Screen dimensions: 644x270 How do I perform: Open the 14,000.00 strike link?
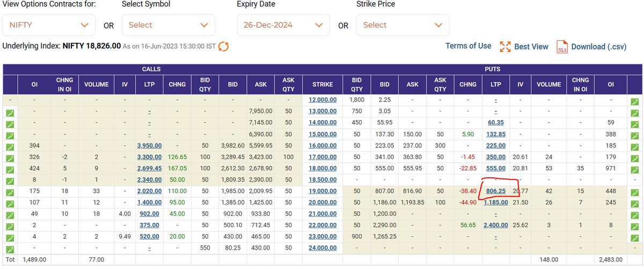323,123
